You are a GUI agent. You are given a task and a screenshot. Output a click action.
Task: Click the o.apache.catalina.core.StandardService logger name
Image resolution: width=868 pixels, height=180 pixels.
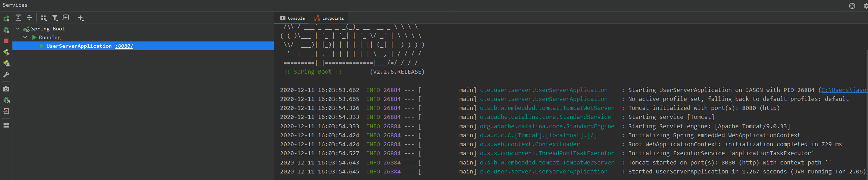click(545, 117)
